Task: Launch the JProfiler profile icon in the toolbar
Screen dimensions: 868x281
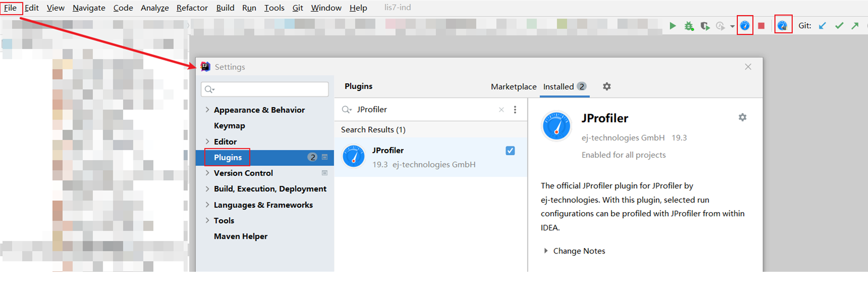Action: pyautogui.click(x=745, y=25)
